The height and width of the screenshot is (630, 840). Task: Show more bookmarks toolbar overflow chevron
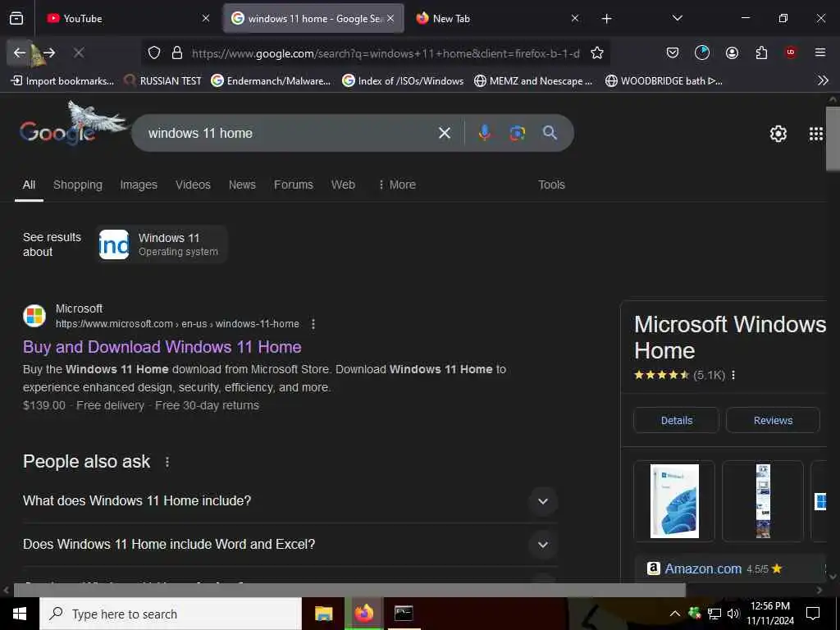tap(823, 81)
